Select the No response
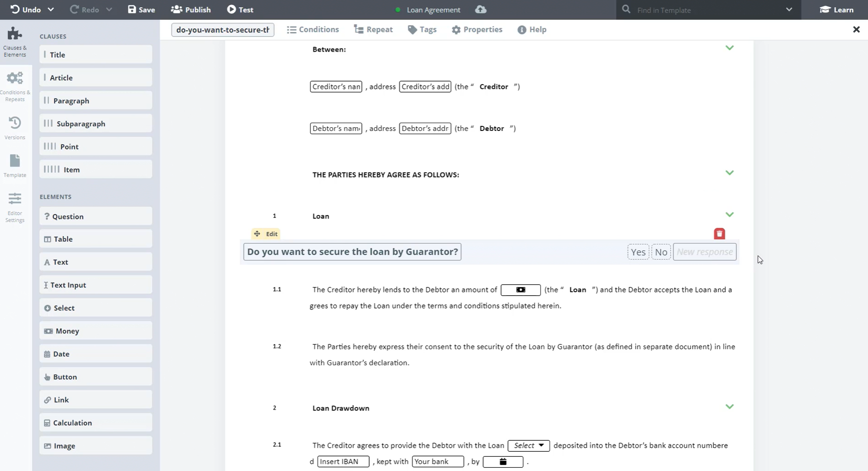This screenshot has width=868, height=471. point(661,252)
